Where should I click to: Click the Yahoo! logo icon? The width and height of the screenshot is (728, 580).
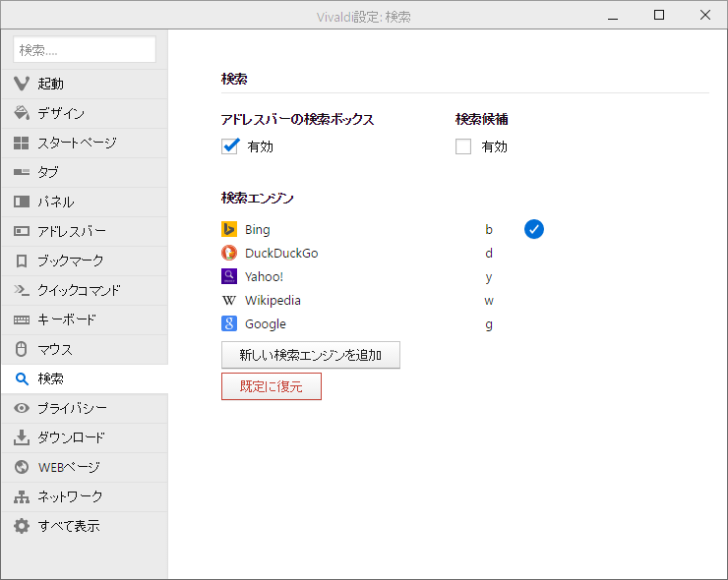point(229,276)
